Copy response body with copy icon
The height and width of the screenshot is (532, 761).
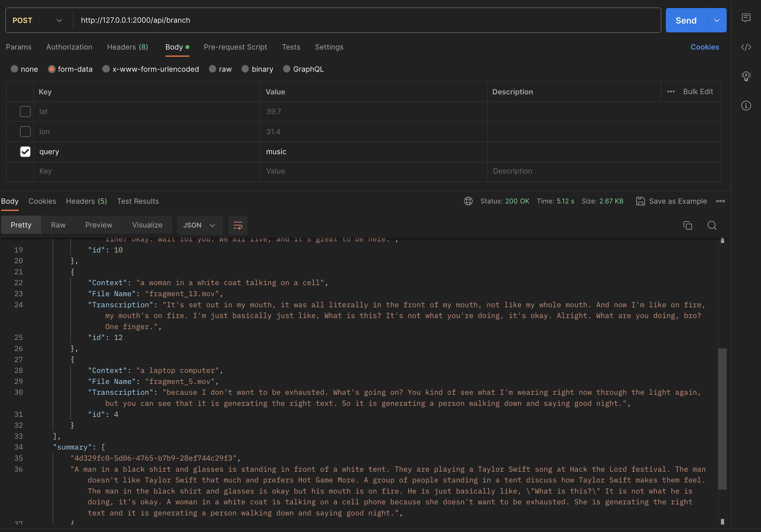click(687, 225)
